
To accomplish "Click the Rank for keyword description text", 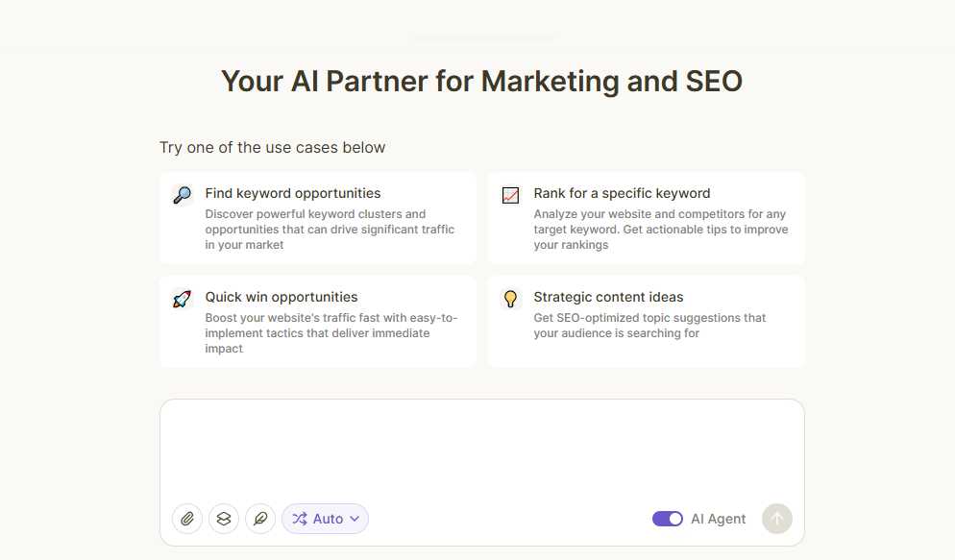I will [x=660, y=230].
